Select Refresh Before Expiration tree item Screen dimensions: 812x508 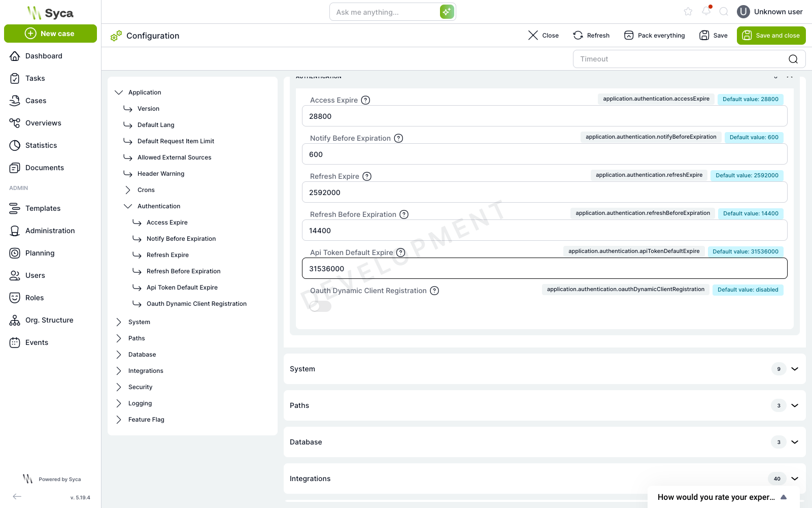pyautogui.click(x=183, y=271)
